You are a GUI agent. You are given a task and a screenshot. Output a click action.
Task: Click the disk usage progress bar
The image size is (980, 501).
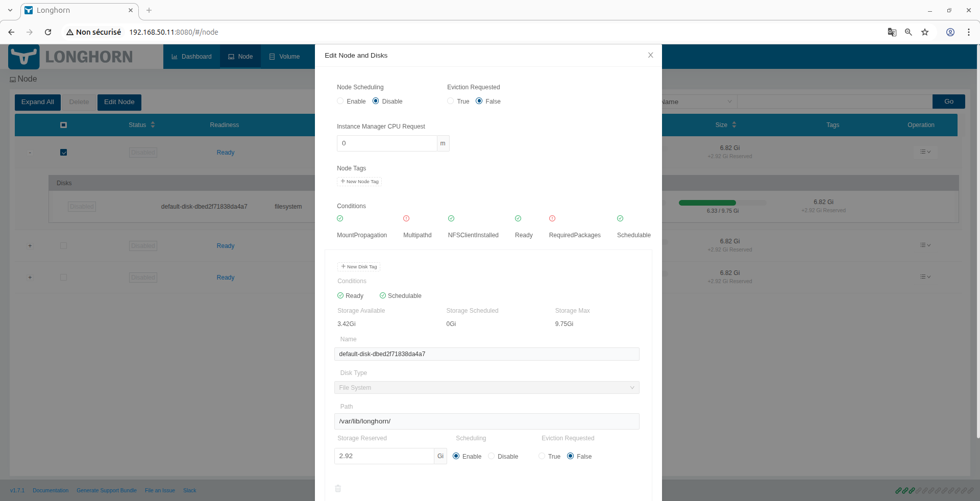(722, 203)
